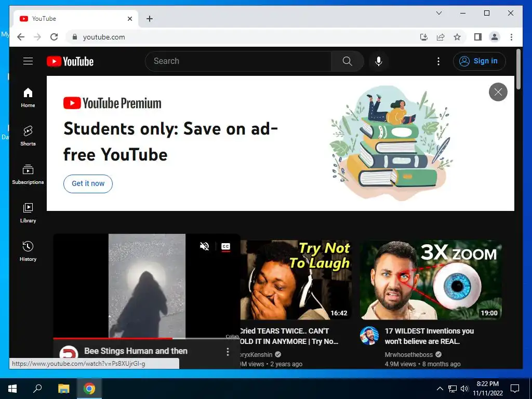
Task: Open a new browser tab
Action: [x=150, y=19]
